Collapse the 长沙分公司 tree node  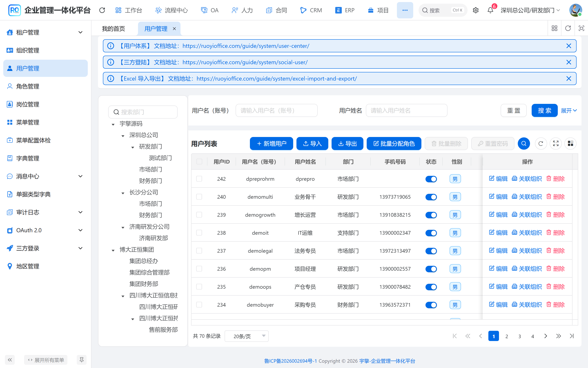123,193
